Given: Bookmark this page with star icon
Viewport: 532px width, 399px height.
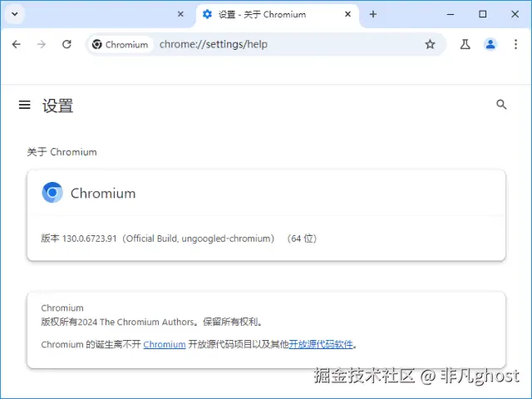Looking at the screenshot, I should pyautogui.click(x=430, y=44).
